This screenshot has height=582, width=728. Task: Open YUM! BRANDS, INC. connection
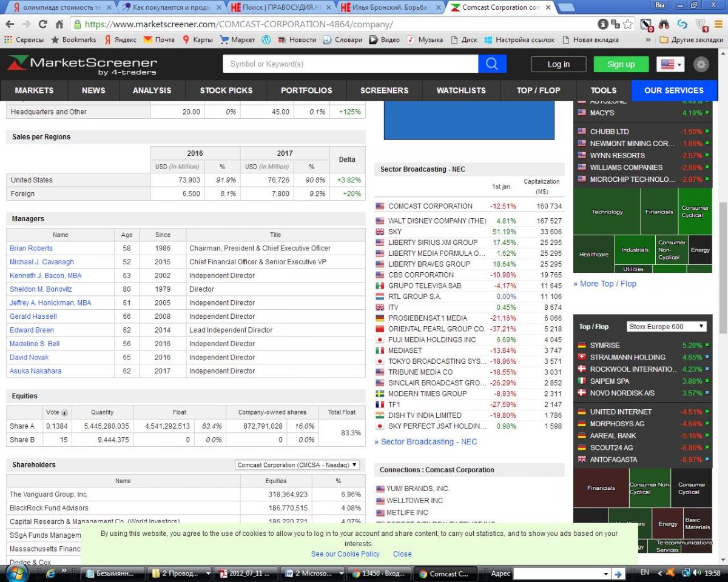coord(418,489)
